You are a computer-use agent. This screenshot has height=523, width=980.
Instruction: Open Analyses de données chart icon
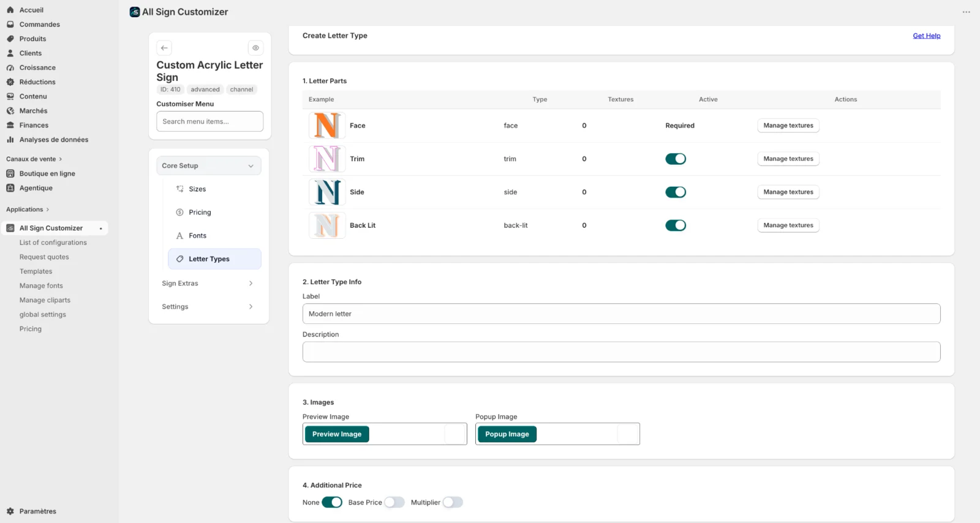(x=10, y=140)
